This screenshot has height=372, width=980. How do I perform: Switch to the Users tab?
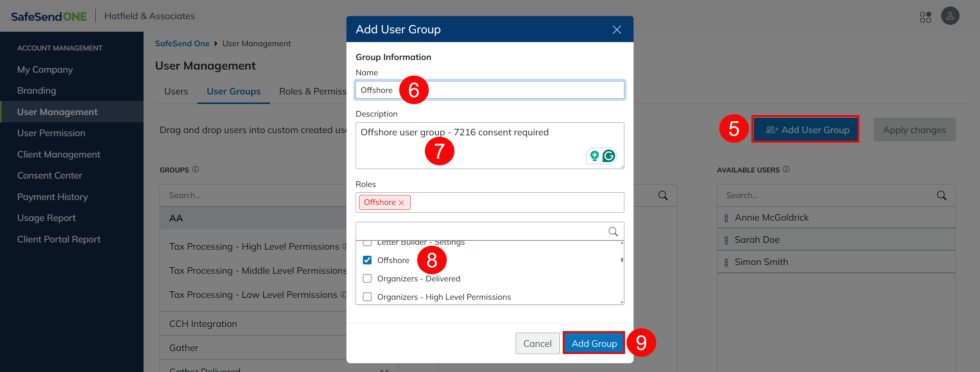click(x=176, y=91)
